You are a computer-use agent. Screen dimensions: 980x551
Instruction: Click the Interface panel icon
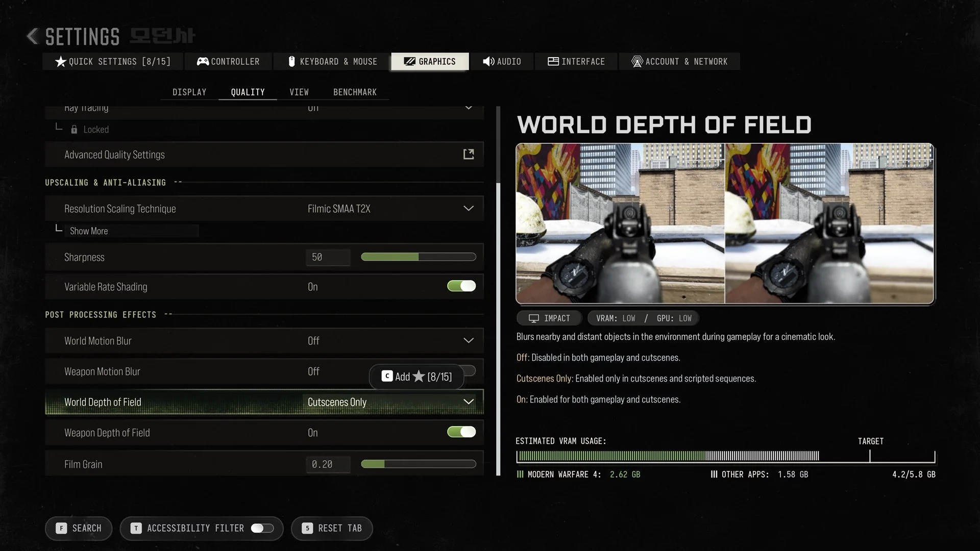point(553,62)
